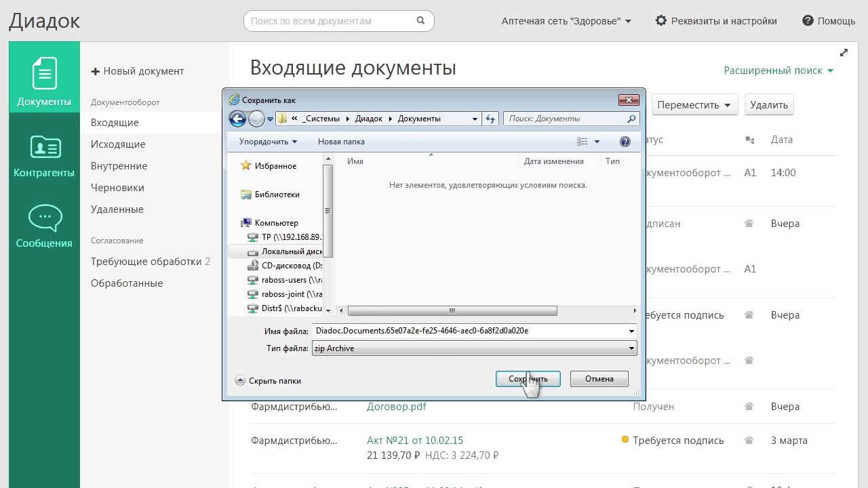This screenshot has height=488, width=868.
Task: Select the CD-дисковод drive in the tree
Action: click(x=285, y=266)
